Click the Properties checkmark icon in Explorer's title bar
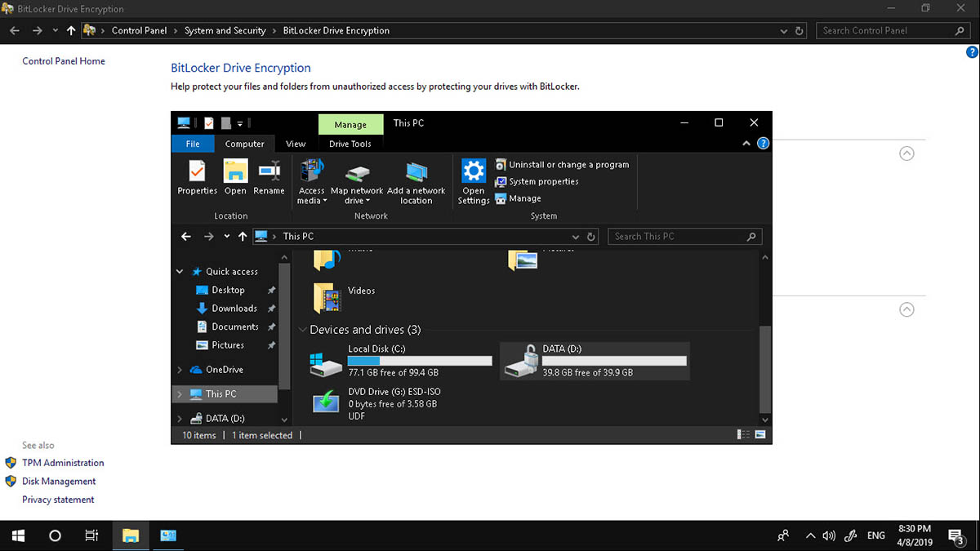 point(208,123)
